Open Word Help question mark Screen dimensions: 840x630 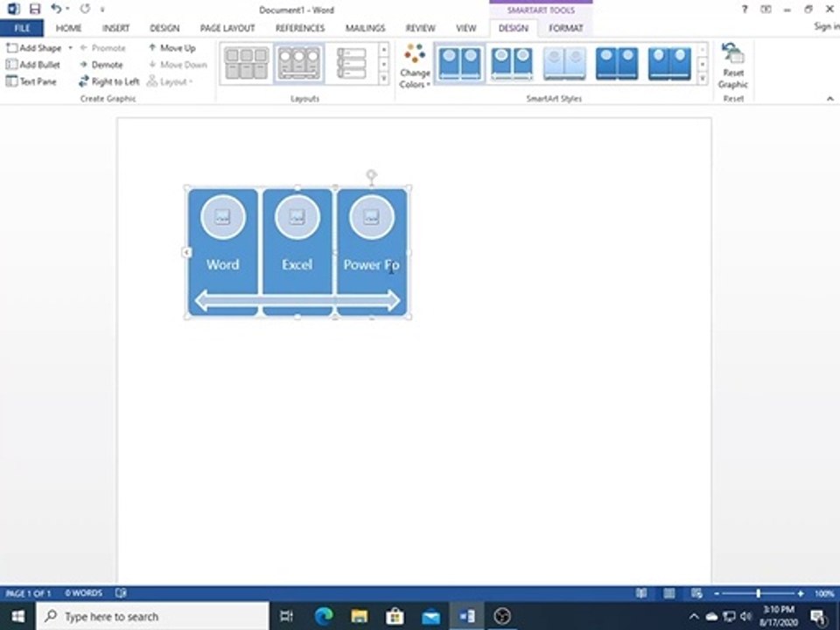pyautogui.click(x=744, y=9)
